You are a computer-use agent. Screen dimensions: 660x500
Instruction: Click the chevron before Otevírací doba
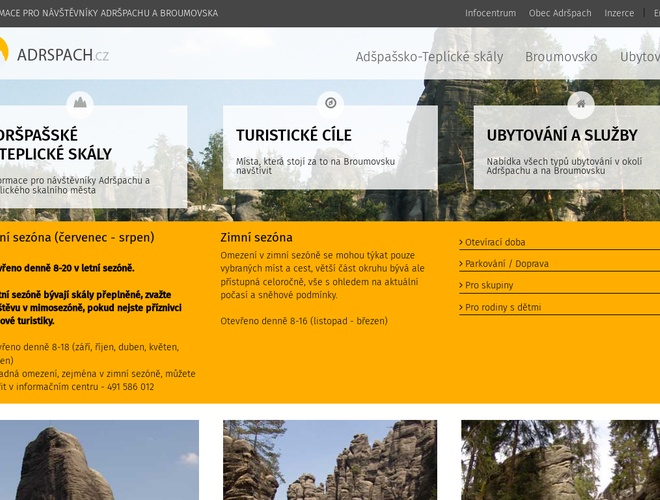(461, 242)
